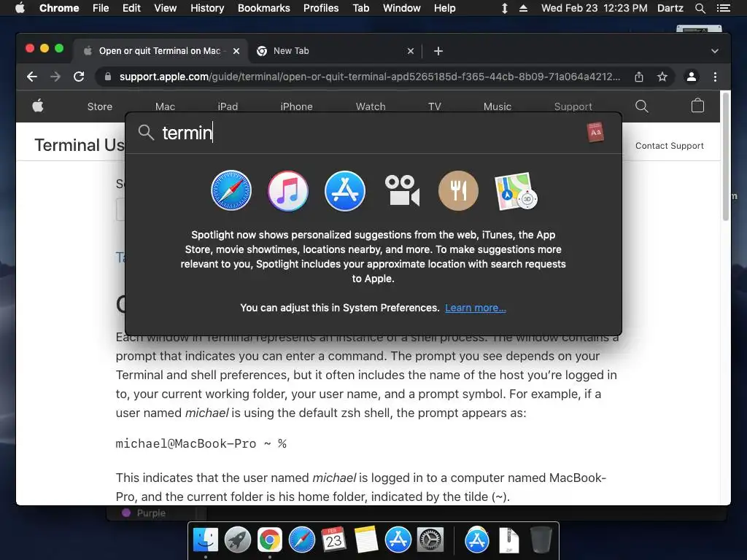Open the Learn more link in Spotlight
The height and width of the screenshot is (560, 747).
click(476, 308)
